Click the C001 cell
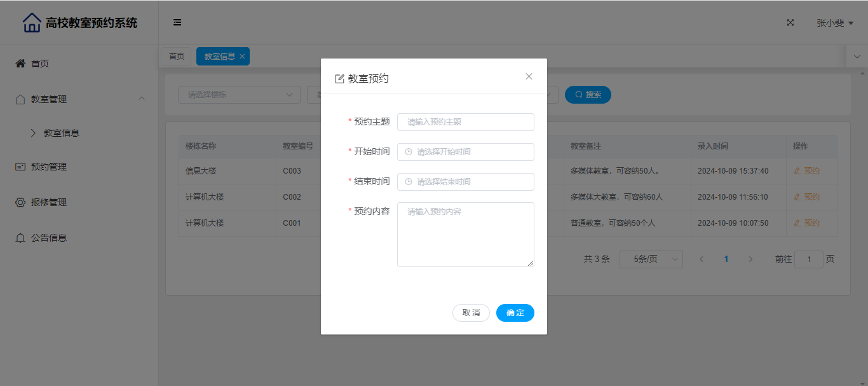Viewport: 868px width, 386px height. coord(292,223)
